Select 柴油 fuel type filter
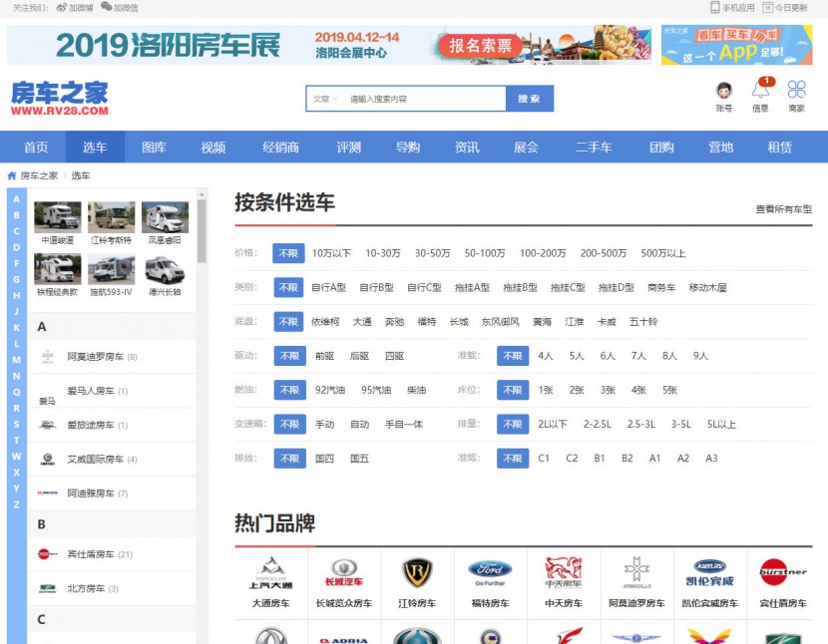Viewport: 828px width, 644px height. (417, 389)
